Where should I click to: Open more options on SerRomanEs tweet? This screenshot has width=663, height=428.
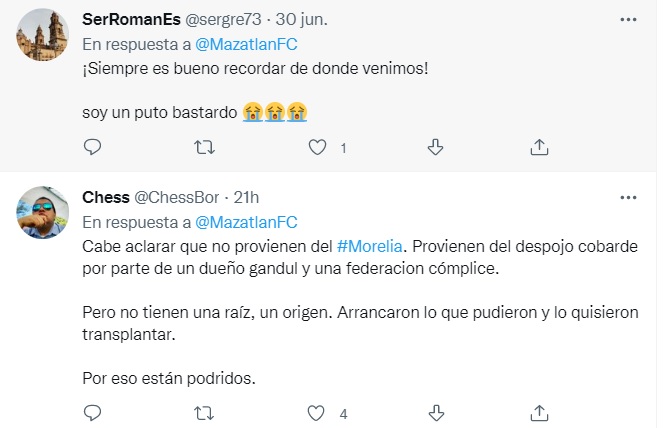tap(627, 20)
